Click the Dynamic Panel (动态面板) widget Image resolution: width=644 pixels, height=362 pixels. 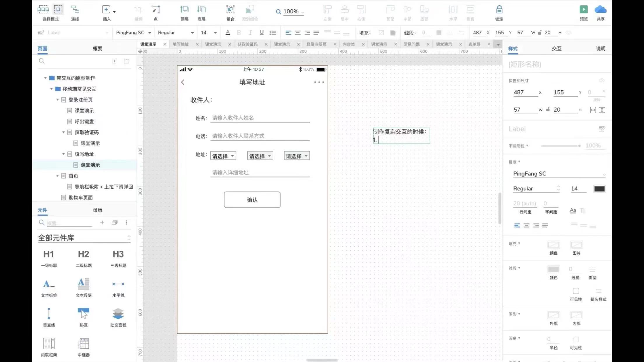(118, 314)
